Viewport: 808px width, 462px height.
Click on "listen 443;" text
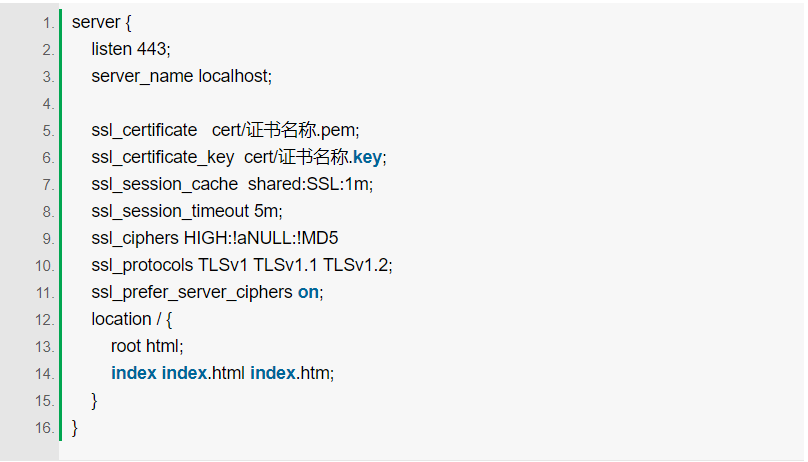point(131,49)
